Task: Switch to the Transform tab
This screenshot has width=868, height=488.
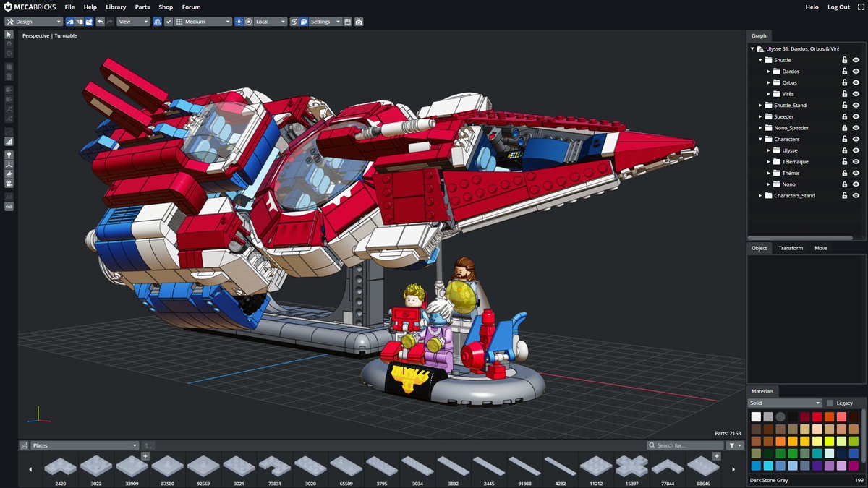Action: (x=791, y=248)
